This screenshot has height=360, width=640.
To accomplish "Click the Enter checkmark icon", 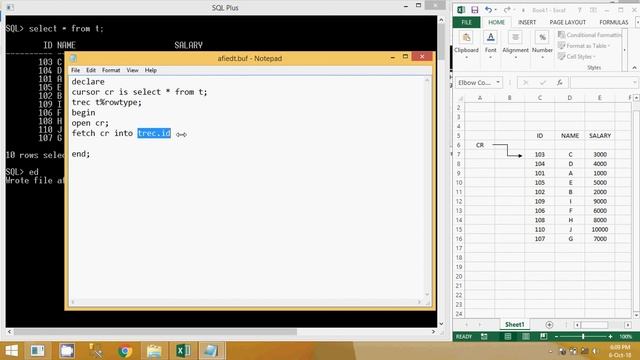I will pos(542,83).
